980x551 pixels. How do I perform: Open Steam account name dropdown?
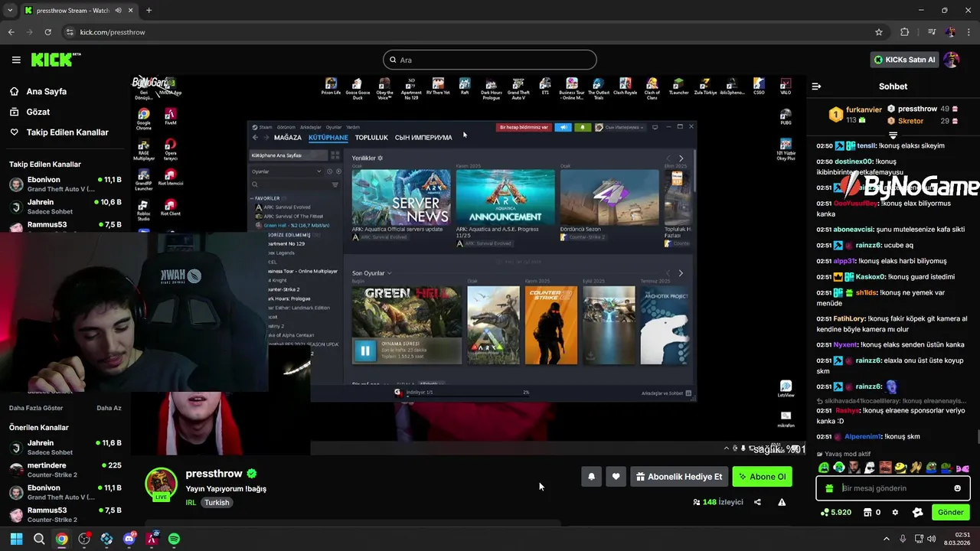click(620, 127)
